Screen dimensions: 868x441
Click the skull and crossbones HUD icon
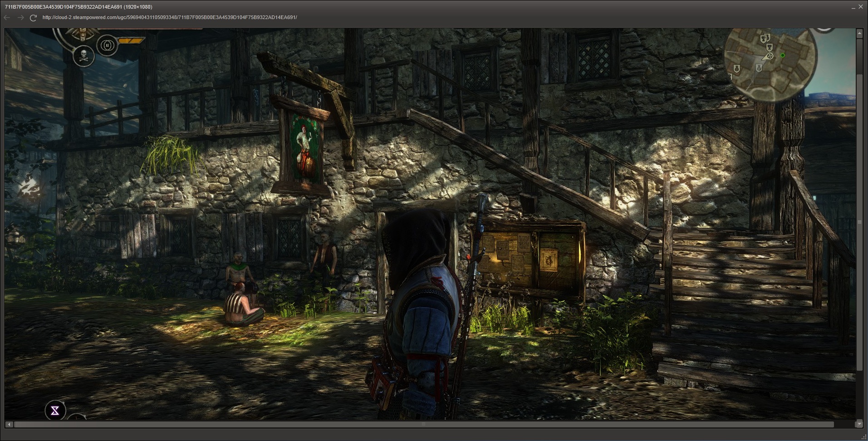pyautogui.click(x=83, y=56)
